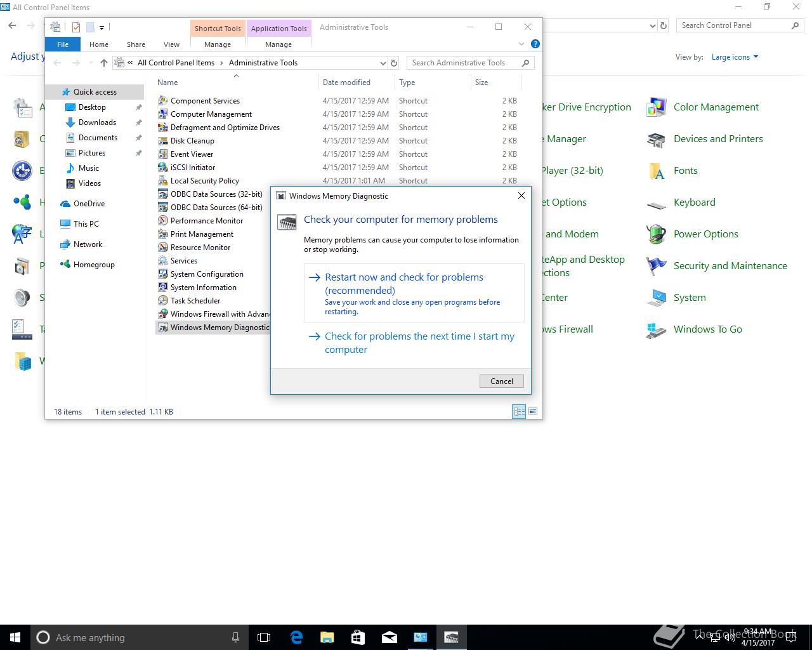Screen dimensions: 812x650
Task: Click the Fonts folder icon
Action: (x=656, y=171)
